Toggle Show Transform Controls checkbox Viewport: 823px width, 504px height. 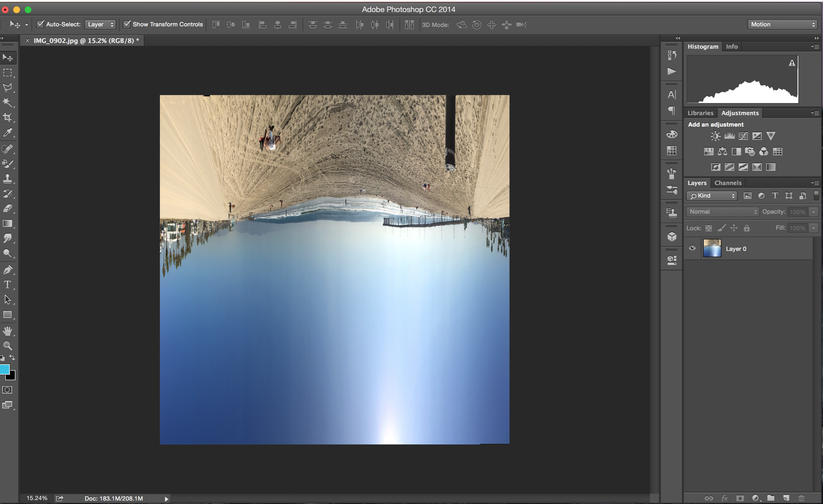pyautogui.click(x=127, y=24)
